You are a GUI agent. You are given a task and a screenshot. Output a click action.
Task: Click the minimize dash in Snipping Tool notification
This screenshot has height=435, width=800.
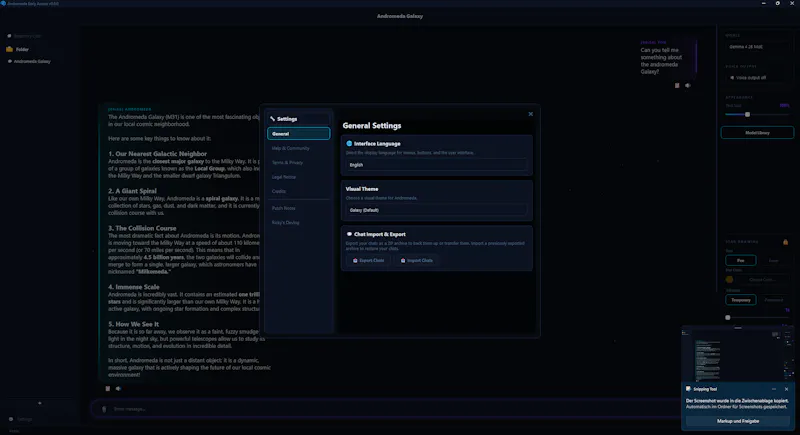pos(774,389)
